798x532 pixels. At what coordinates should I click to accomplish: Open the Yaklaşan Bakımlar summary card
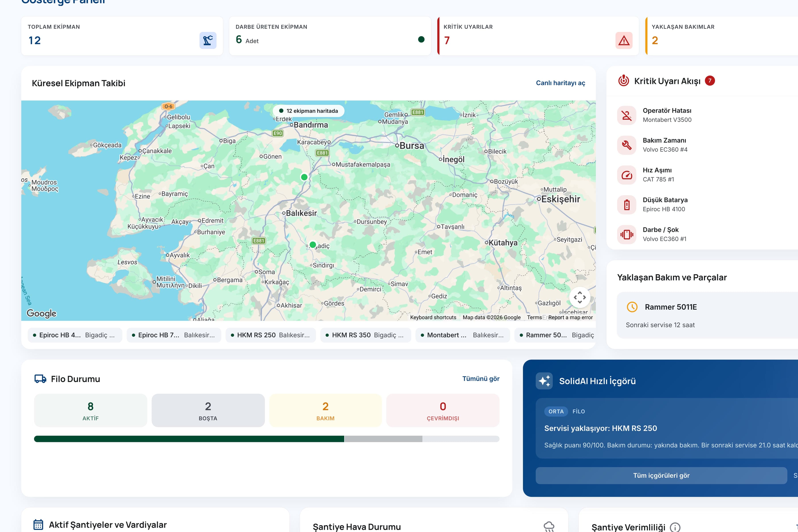(722, 36)
